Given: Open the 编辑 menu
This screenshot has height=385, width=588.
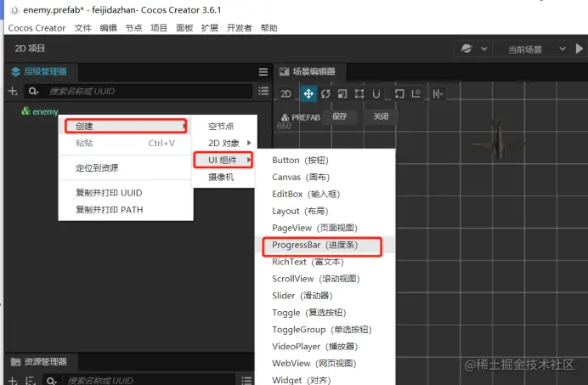Looking at the screenshot, I should point(109,28).
